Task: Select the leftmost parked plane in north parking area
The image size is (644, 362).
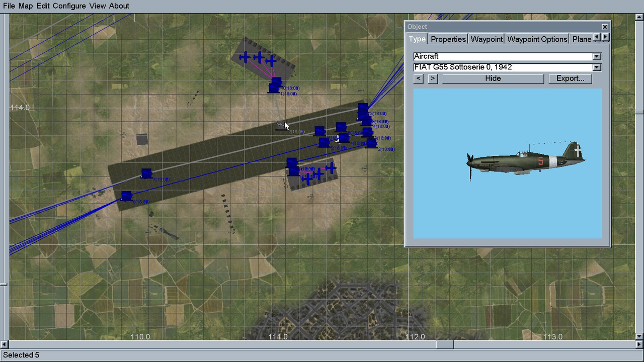Action: click(245, 57)
